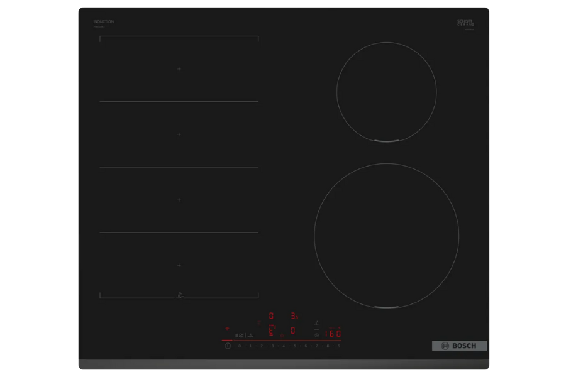Tap the red 160 timer display

333,334
